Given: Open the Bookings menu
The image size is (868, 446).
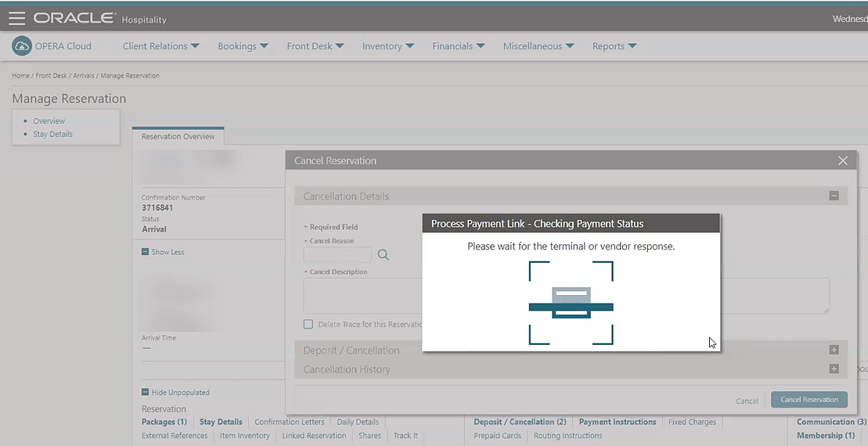Looking at the screenshot, I should [243, 46].
